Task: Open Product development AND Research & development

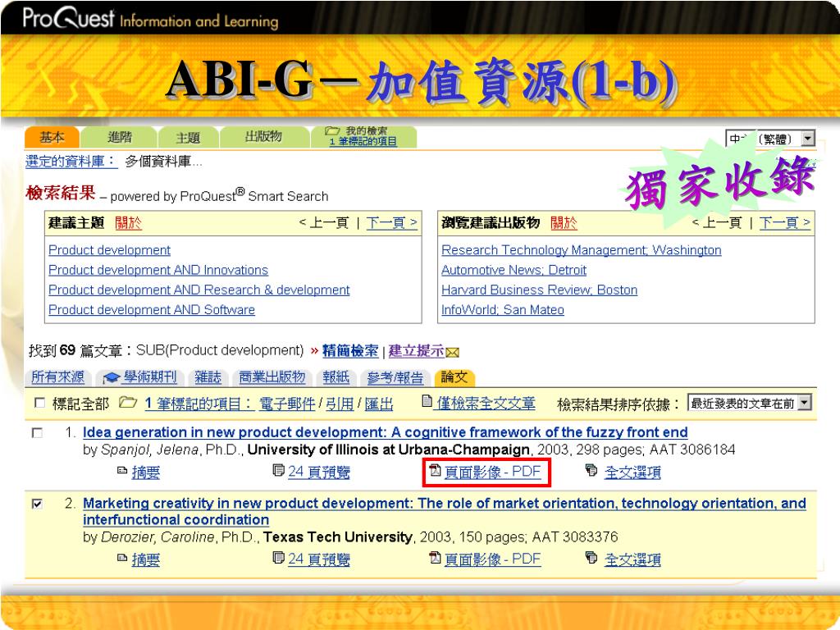Action: tap(199, 290)
